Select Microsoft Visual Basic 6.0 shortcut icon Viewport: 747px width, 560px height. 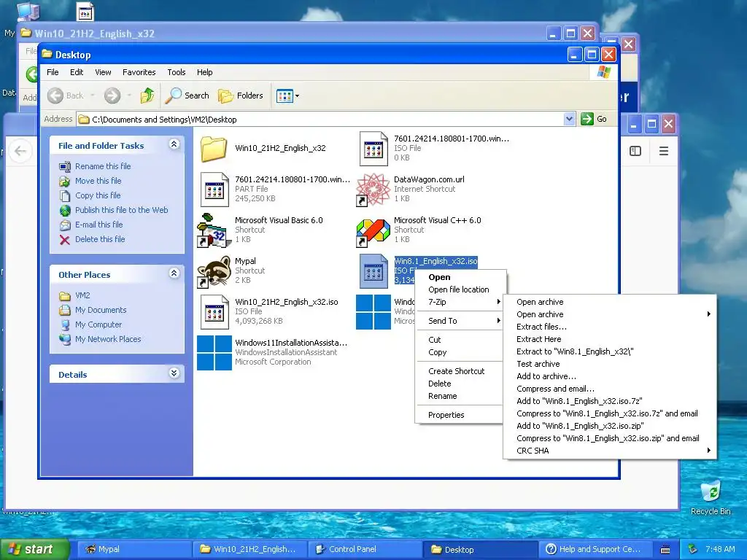point(214,230)
